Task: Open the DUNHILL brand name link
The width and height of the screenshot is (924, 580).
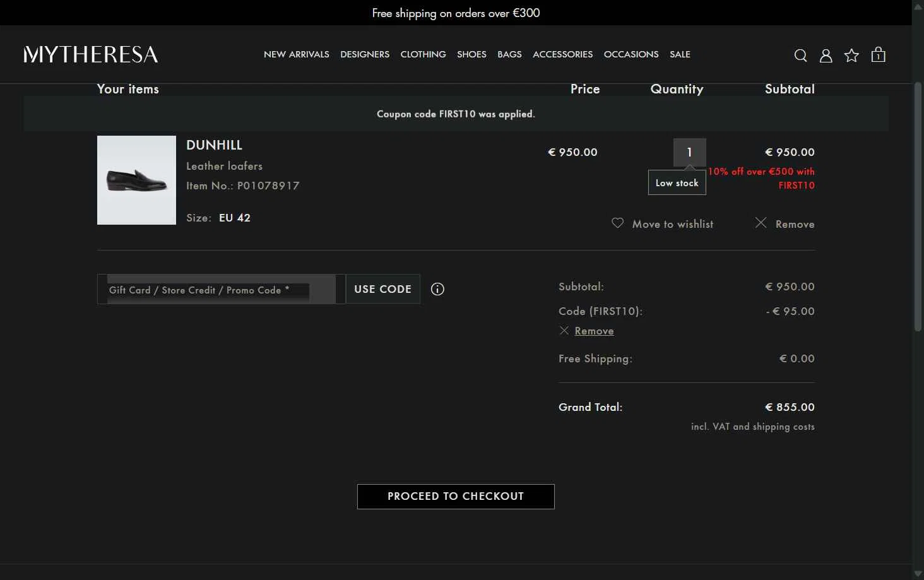Action: pyautogui.click(x=214, y=145)
